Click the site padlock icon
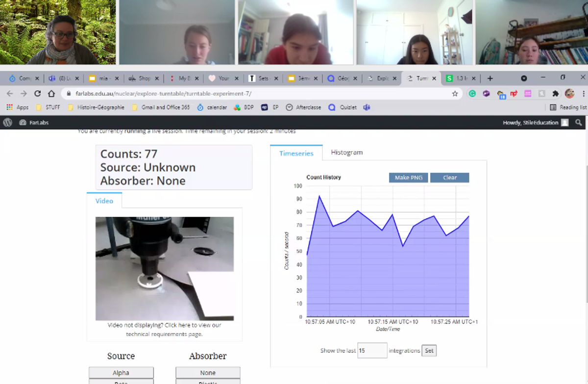 tap(70, 93)
